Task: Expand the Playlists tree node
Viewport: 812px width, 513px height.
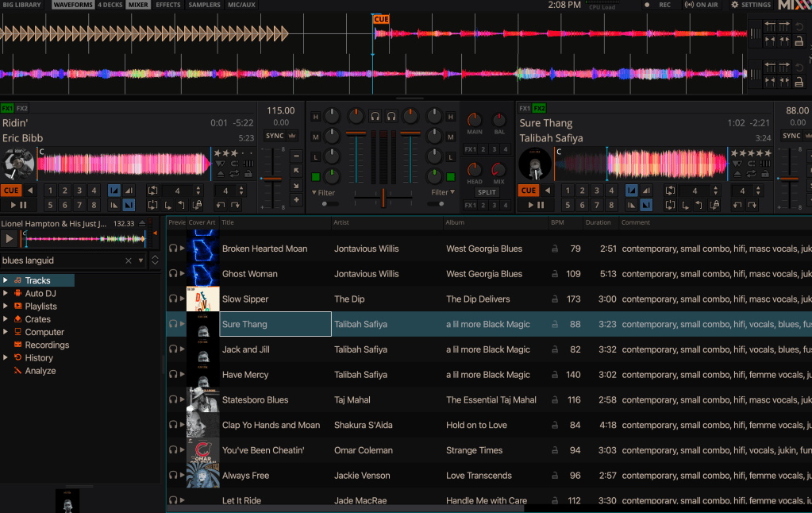Action: [x=6, y=306]
